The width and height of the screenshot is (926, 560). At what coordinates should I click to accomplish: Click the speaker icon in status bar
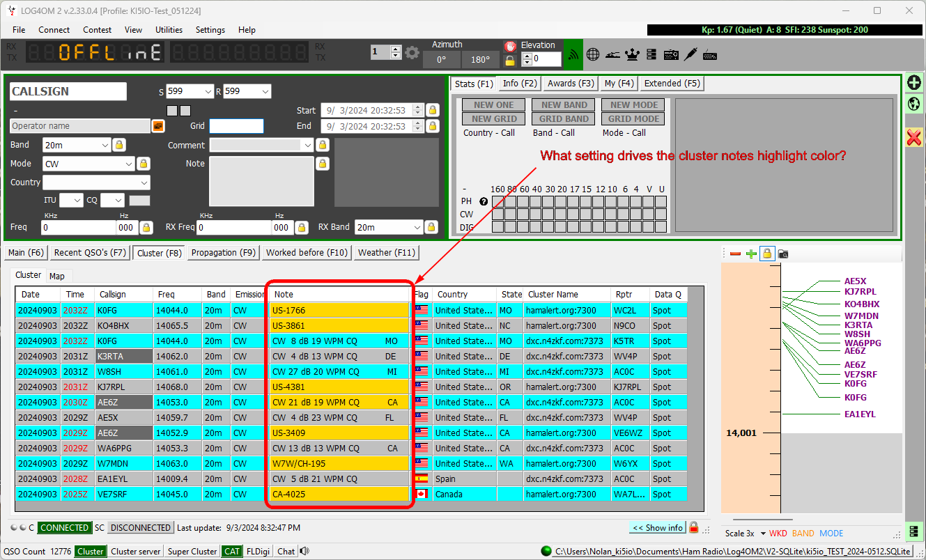point(304,551)
